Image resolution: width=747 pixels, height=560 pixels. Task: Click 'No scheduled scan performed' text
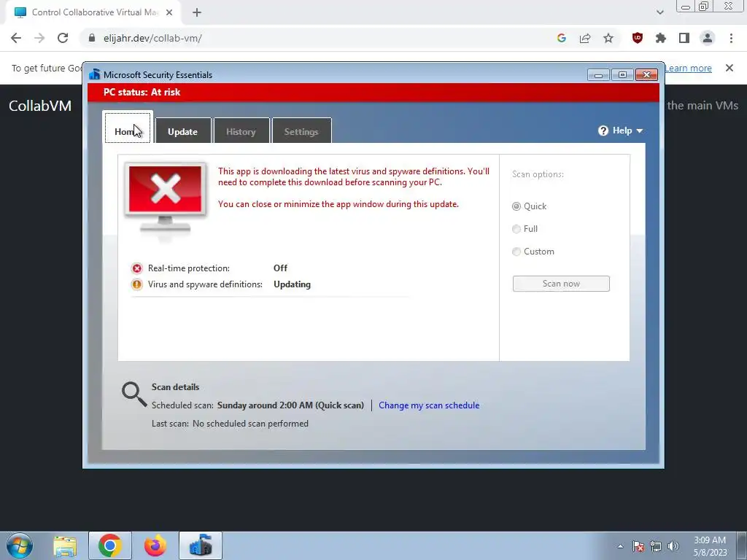tap(251, 424)
